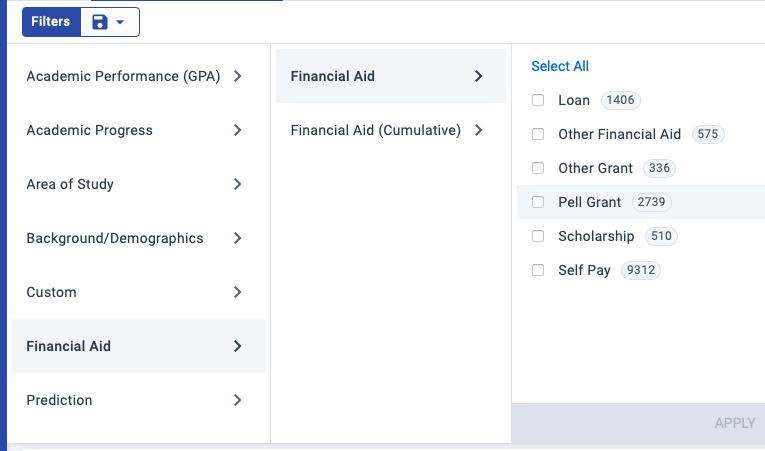The height and width of the screenshot is (451, 765).
Task: Open the Background/Demographics category
Action: (115, 238)
